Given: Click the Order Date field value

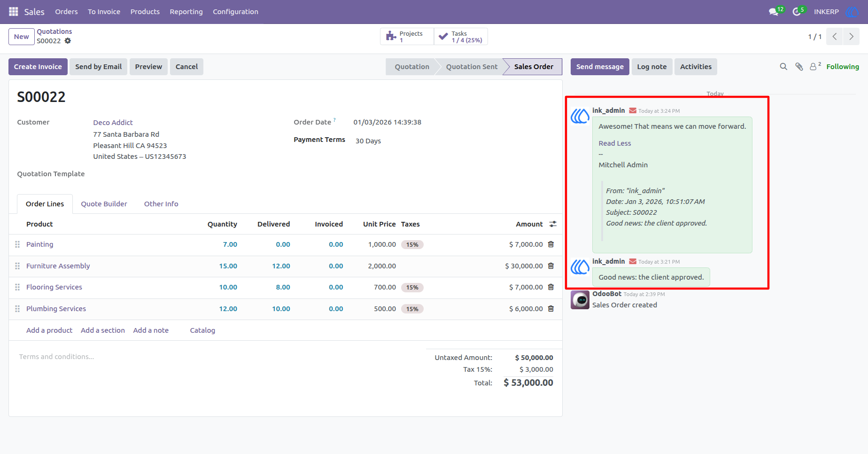Looking at the screenshot, I should (x=387, y=122).
